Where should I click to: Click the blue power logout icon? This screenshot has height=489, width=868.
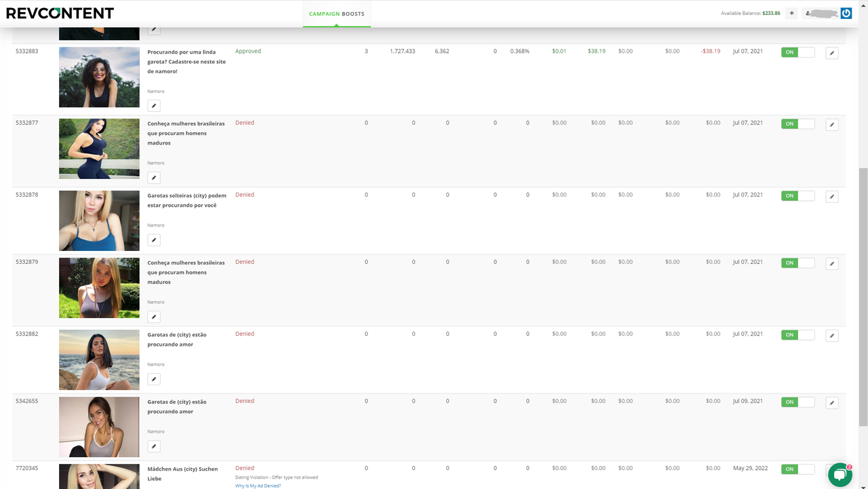click(x=846, y=13)
